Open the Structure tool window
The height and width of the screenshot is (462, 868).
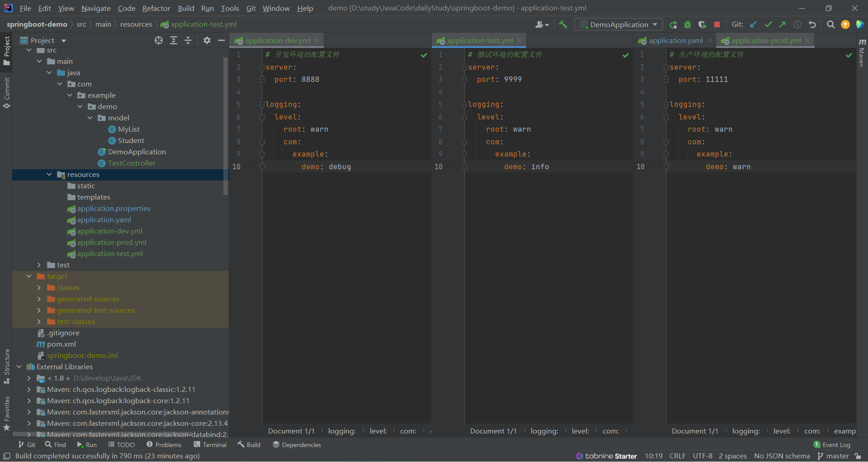6,366
